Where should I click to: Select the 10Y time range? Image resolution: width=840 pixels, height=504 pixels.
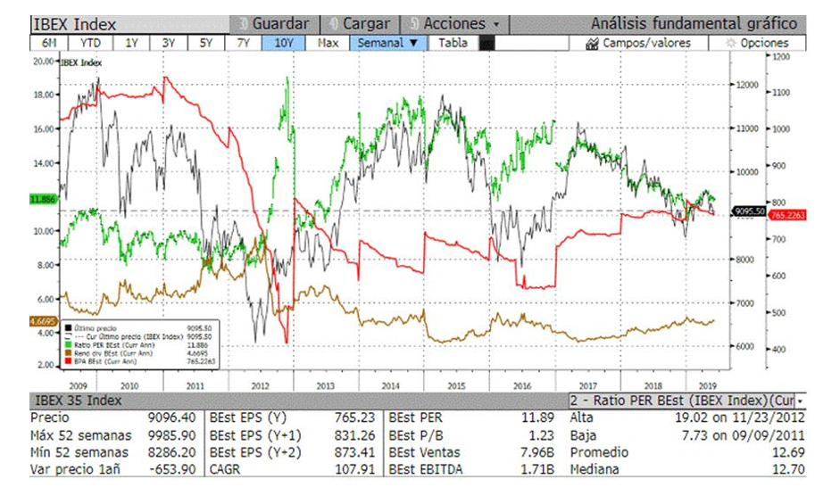(x=283, y=44)
